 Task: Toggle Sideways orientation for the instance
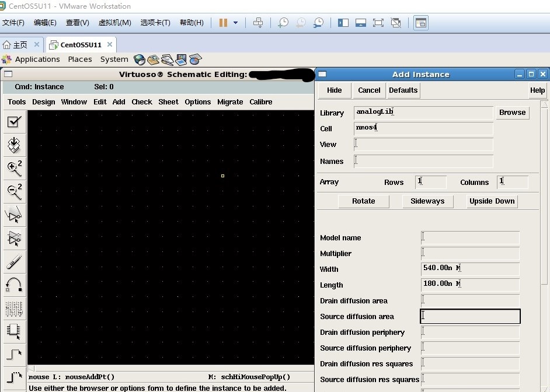pos(427,201)
